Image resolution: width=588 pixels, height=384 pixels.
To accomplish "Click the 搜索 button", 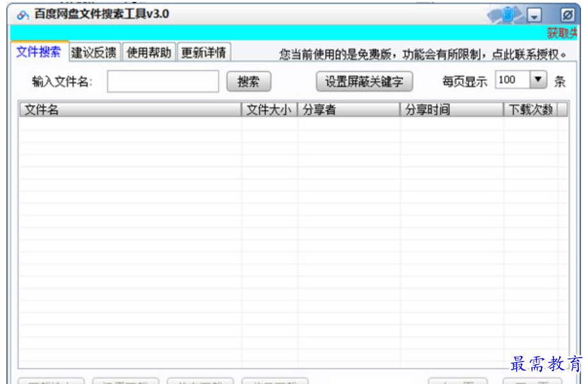I will point(248,81).
